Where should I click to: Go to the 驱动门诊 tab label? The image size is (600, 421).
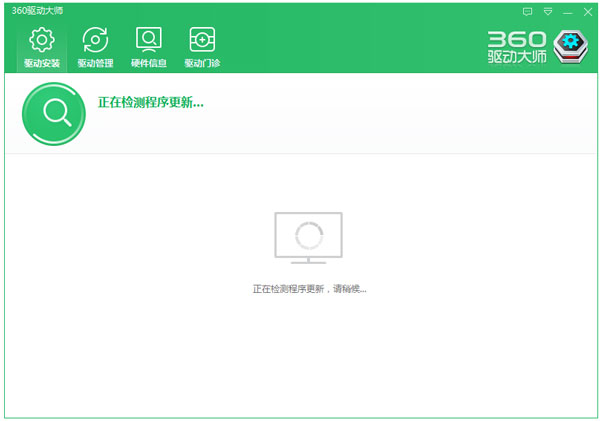(202, 63)
